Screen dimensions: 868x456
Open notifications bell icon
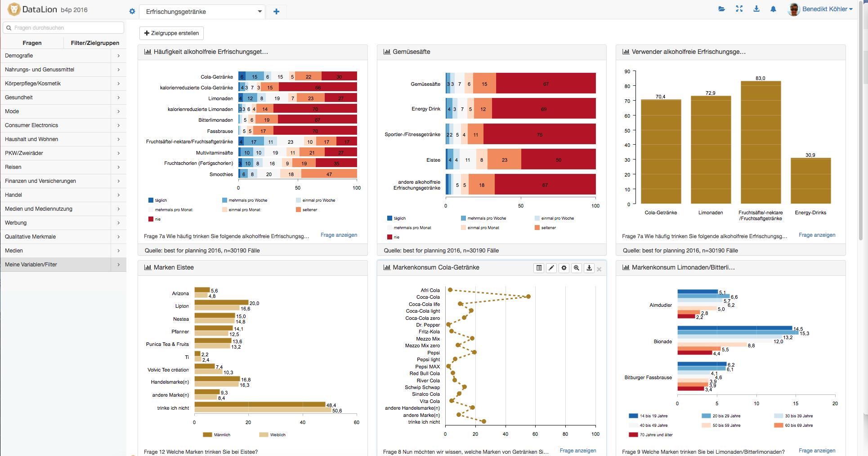[x=773, y=9]
